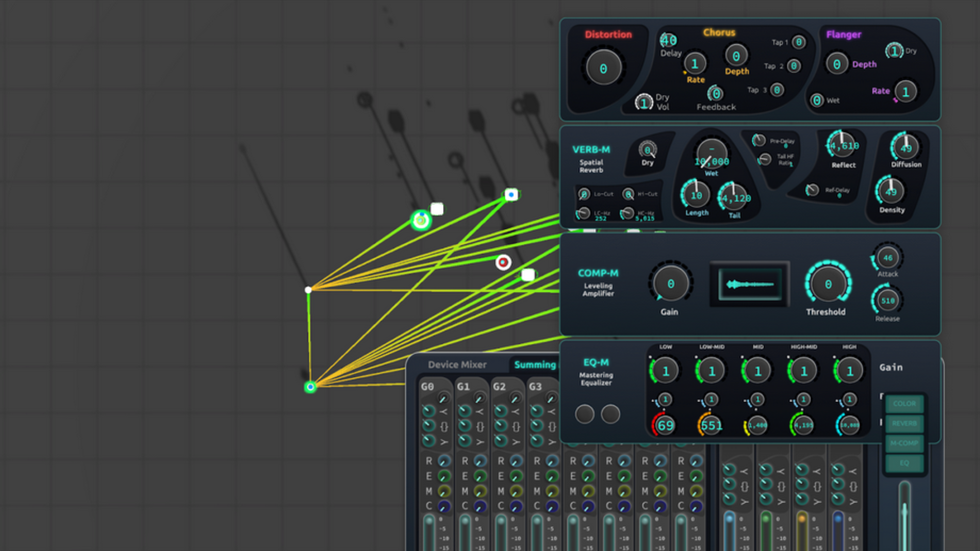The height and width of the screenshot is (551, 980).
Task: Click the Chorus Tap 2 knob
Action: click(x=794, y=66)
